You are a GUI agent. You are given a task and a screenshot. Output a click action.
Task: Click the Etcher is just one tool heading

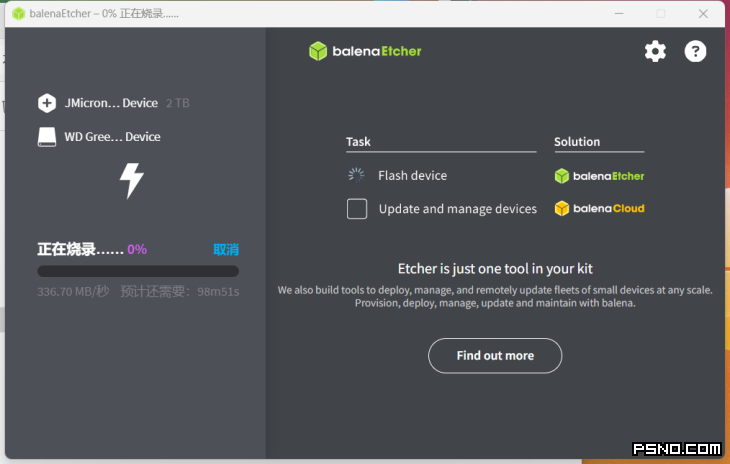tap(495, 269)
